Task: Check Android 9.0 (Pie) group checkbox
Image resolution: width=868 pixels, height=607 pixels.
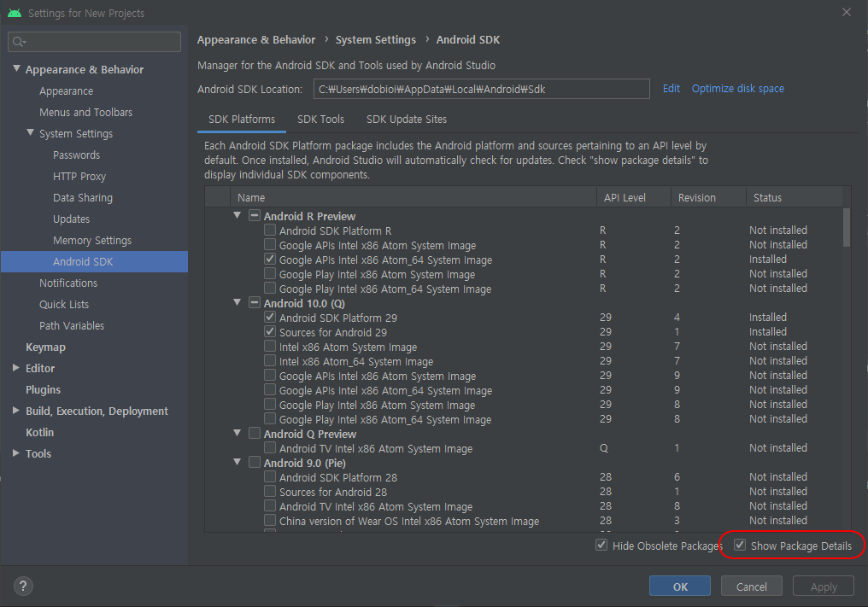Action: coord(254,462)
